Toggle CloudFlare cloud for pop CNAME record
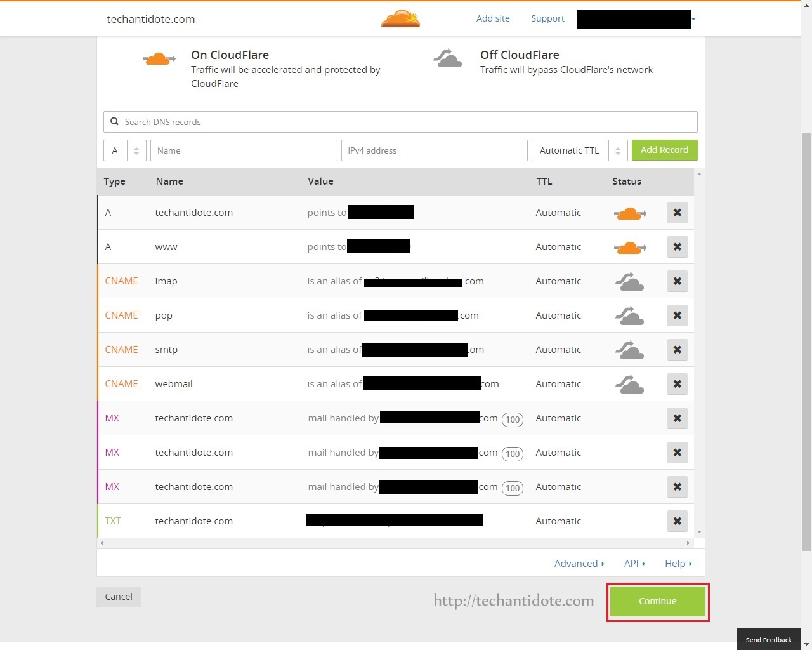Image resolution: width=812 pixels, height=650 pixels. 630,315
